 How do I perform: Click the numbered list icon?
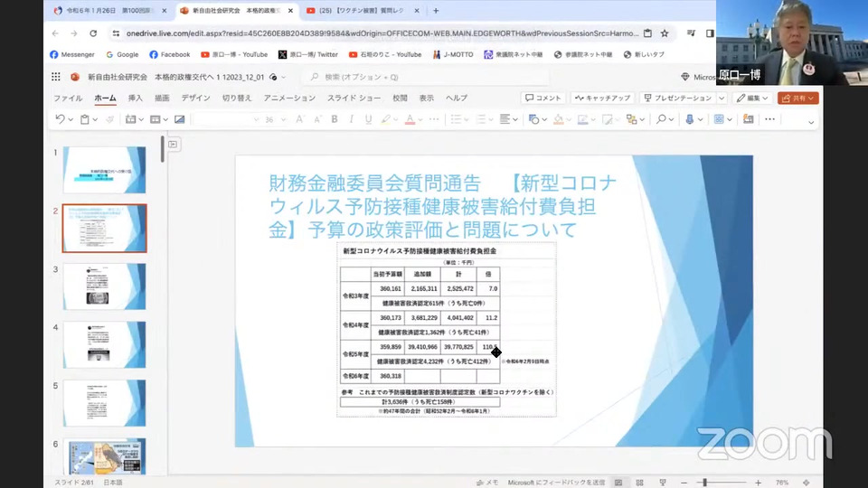481,119
